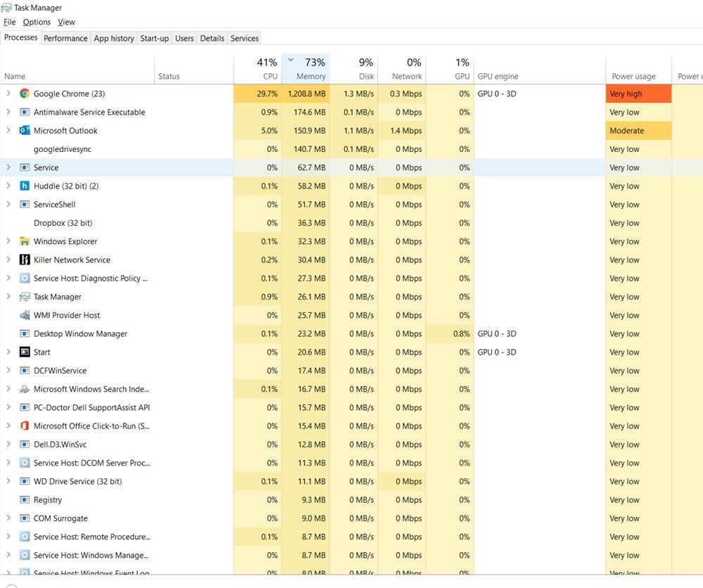Click the Killer Network Service icon
Image resolution: width=703 pixels, height=588 pixels.
(25, 260)
